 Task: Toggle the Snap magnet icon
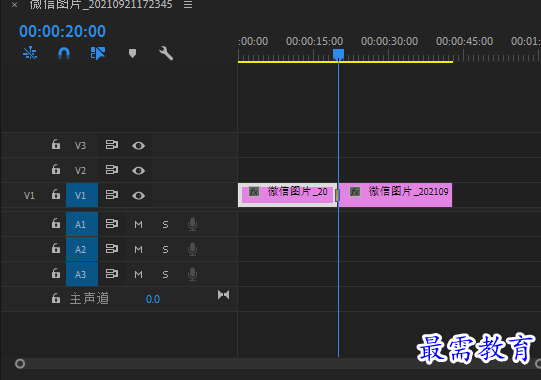[x=64, y=53]
